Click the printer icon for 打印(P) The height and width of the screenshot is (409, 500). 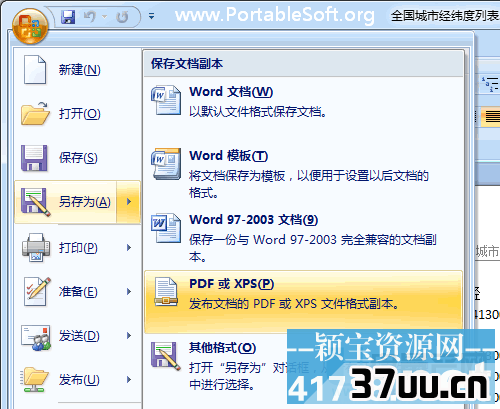click(x=36, y=247)
